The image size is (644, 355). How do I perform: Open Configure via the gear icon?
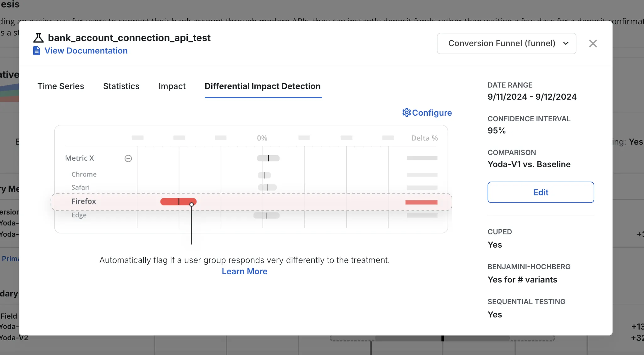click(406, 112)
